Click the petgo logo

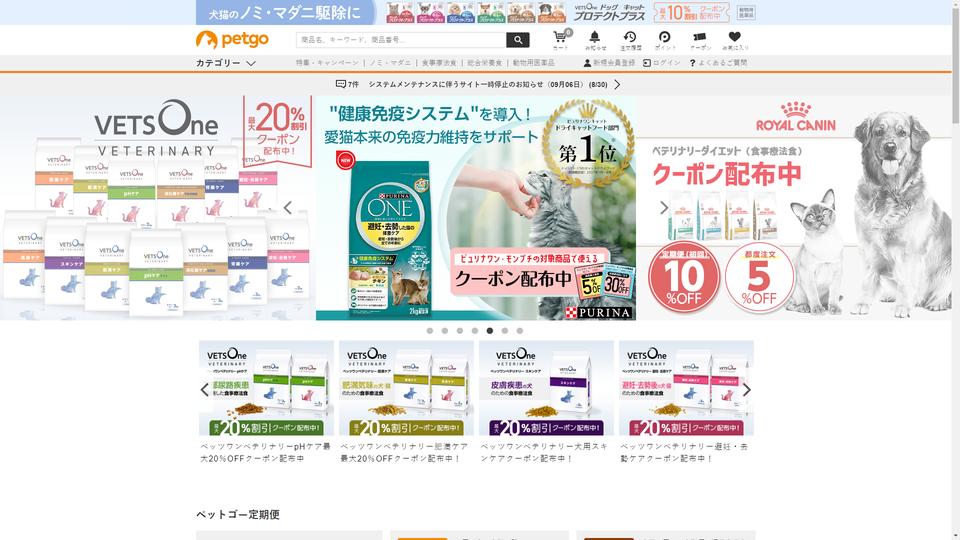click(232, 40)
